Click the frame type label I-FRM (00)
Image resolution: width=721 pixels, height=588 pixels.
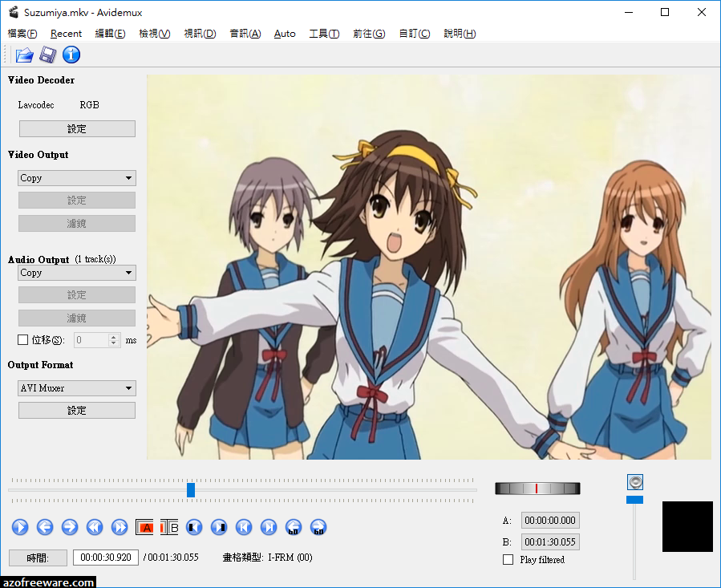click(x=290, y=558)
